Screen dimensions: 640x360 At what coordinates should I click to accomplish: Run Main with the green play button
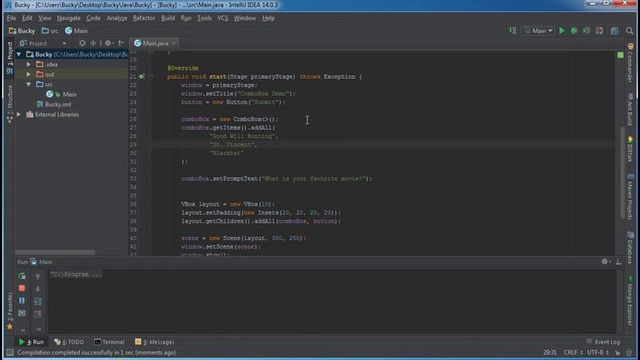point(562,31)
